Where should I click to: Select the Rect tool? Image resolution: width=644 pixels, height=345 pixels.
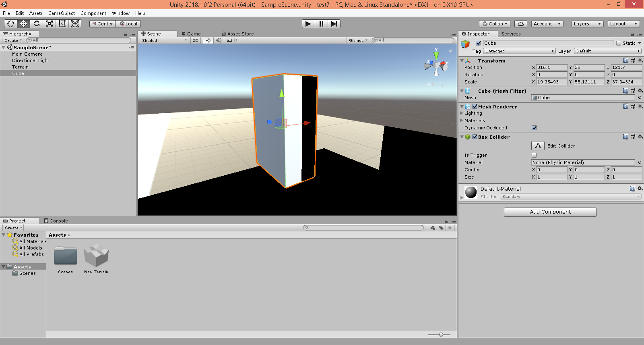tap(62, 24)
